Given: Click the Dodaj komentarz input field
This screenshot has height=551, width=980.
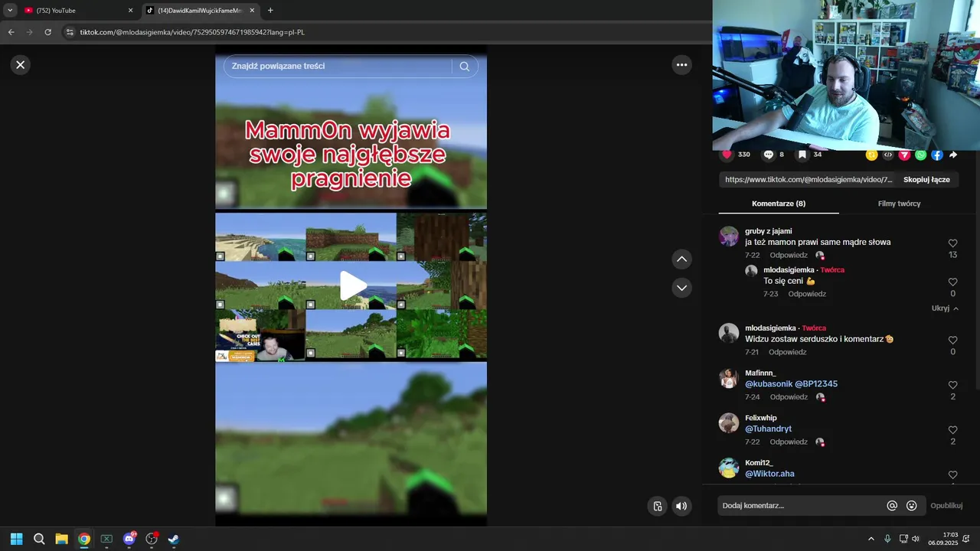Looking at the screenshot, I should coord(800,506).
